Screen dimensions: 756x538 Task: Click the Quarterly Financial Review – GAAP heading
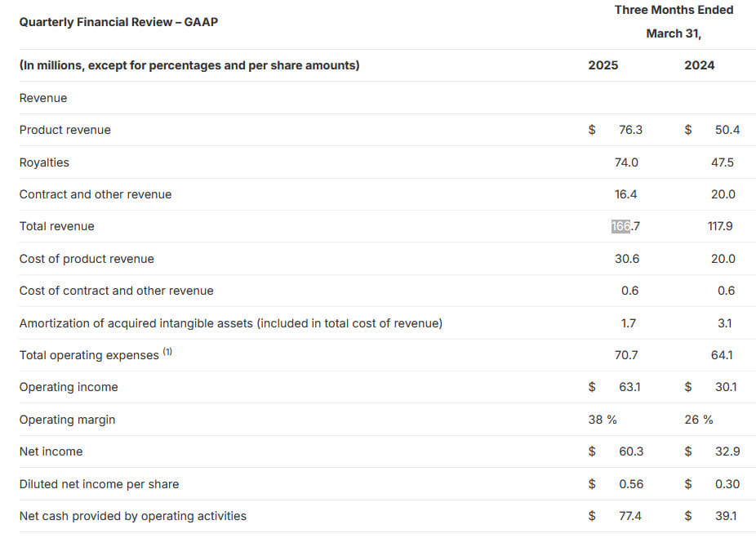(118, 22)
